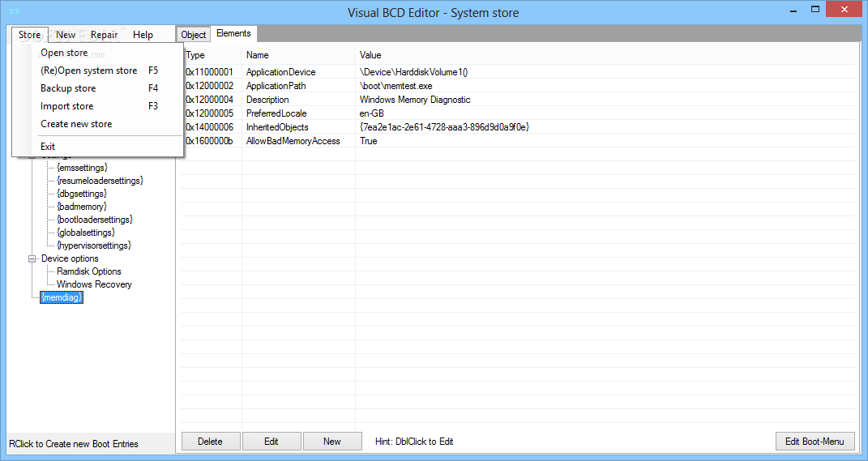Click type code 0x12000005
The image size is (868, 461).
tap(209, 113)
